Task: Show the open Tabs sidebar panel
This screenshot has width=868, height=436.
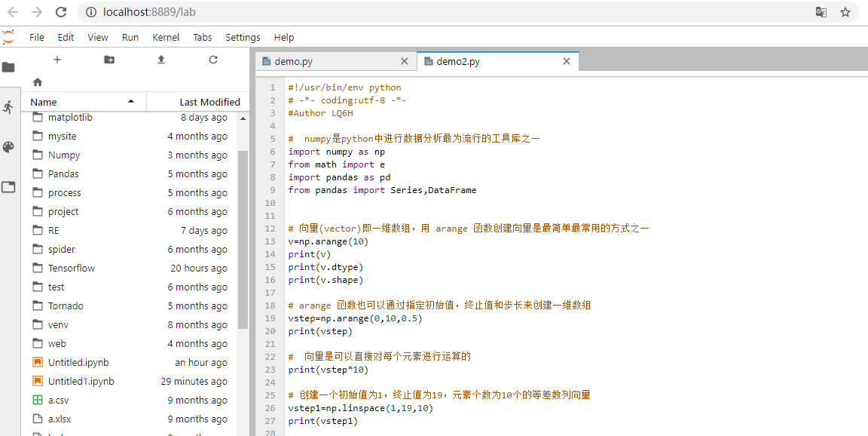Action: (8, 187)
